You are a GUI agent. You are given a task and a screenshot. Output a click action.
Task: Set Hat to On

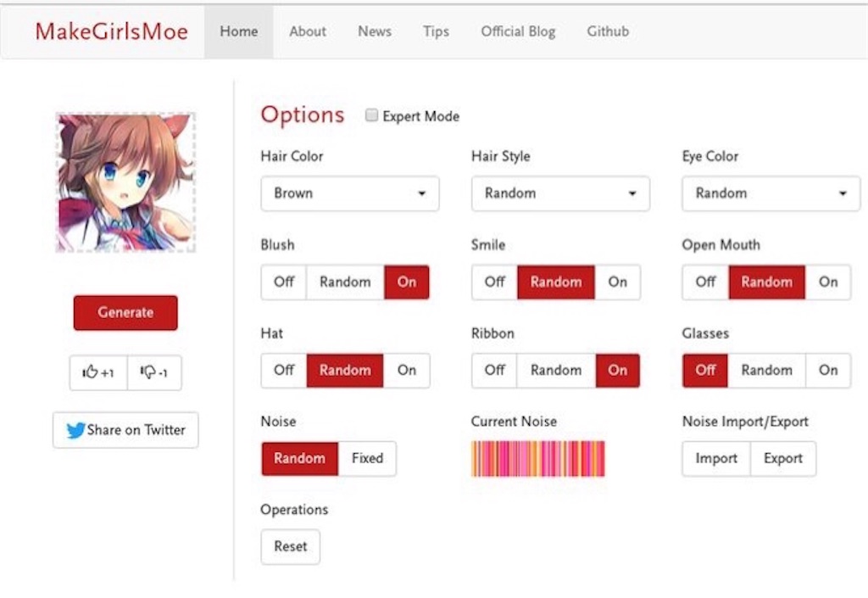pyautogui.click(x=406, y=370)
